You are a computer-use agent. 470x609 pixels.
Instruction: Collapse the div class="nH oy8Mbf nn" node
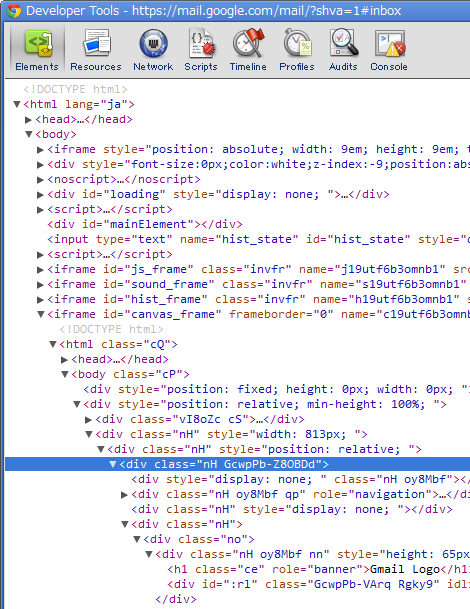point(149,554)
